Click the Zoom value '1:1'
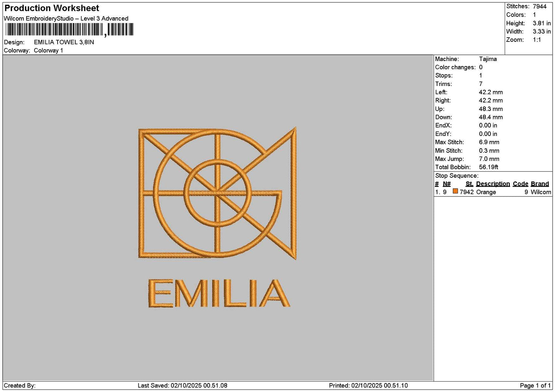 pos(537,40)
